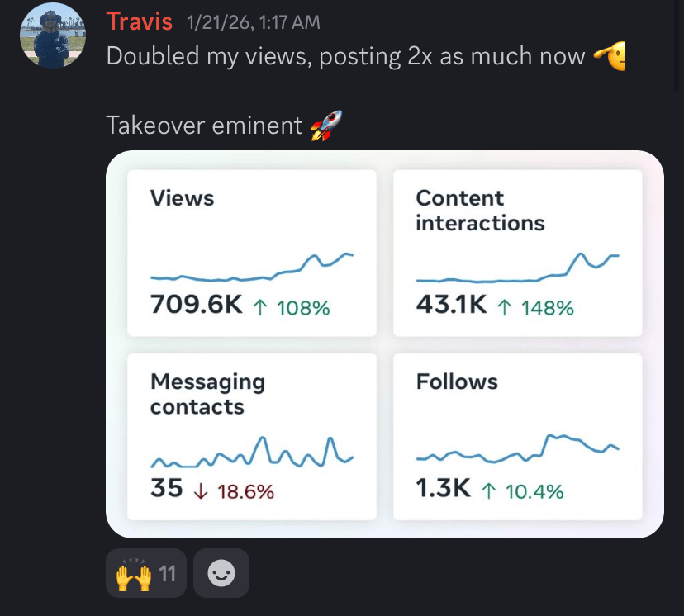684x616 pixels.
Task: Click the message timestamp 1/21/26, 1:17 AM
Action: click(x=254, y=22)
